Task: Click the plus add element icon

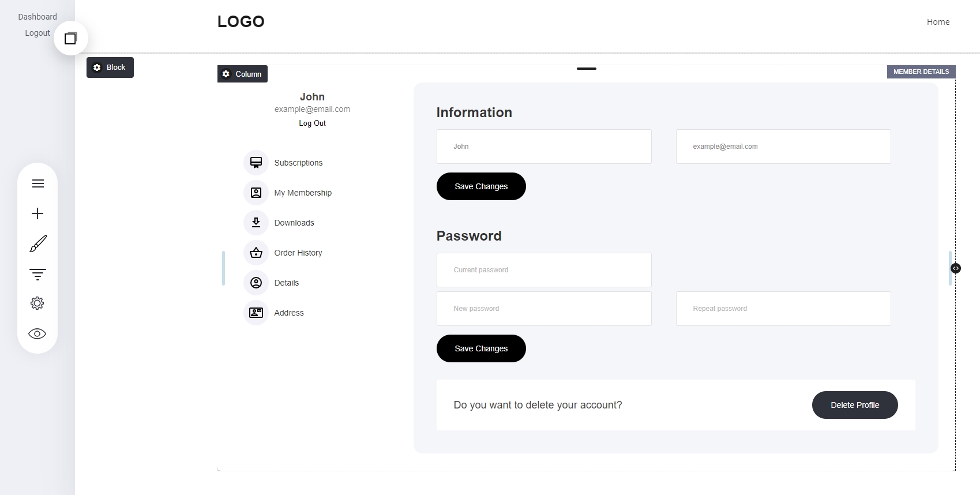Action: coord(37,213)
